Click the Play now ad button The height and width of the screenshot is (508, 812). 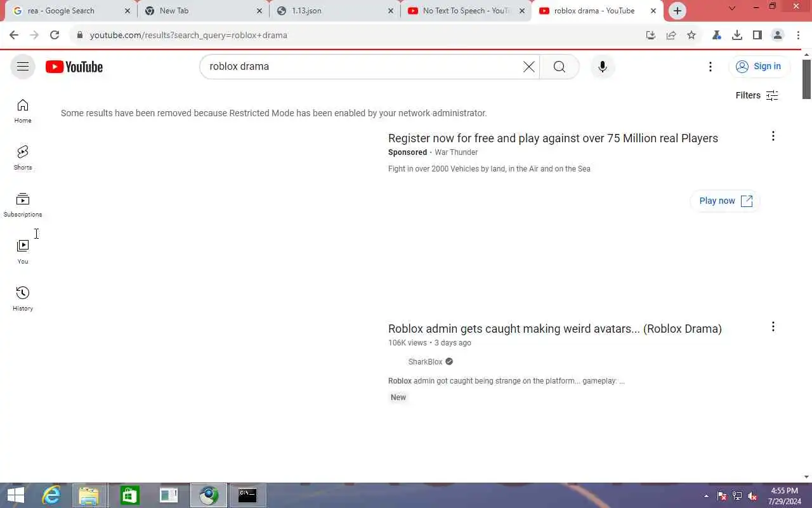click(x=725, y=201)
